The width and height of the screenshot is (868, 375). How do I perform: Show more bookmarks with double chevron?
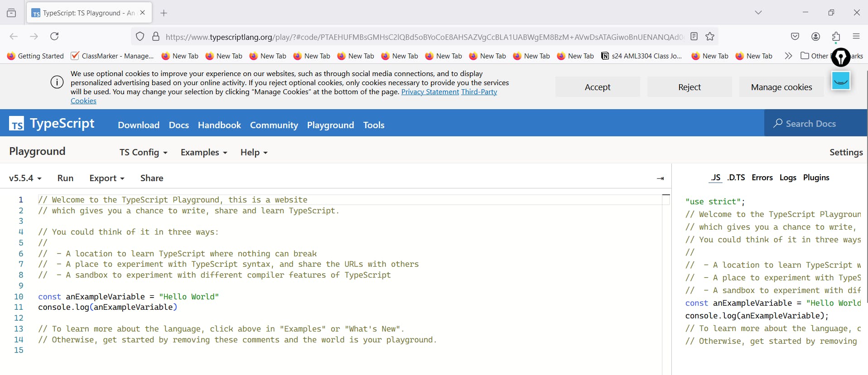(x=788, y=56)
